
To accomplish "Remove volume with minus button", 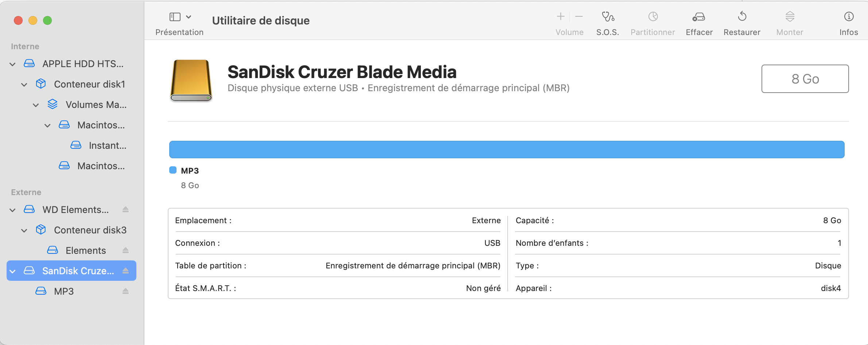I will pos(579,17).
